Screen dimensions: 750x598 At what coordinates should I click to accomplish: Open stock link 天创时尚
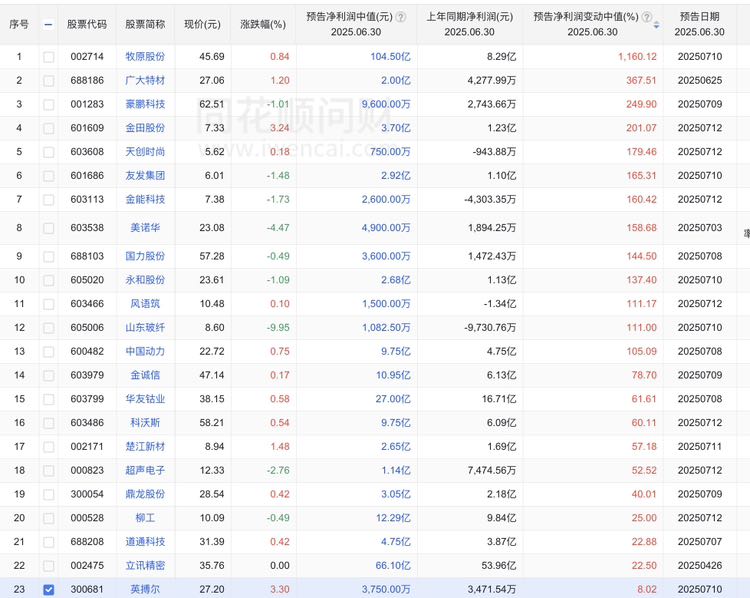(145, 152)
